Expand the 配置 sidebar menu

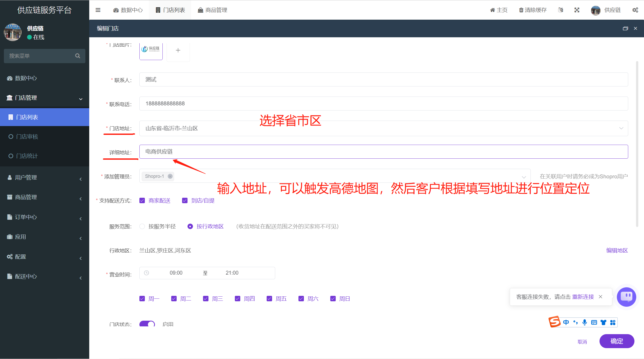[x=44, y=257]
